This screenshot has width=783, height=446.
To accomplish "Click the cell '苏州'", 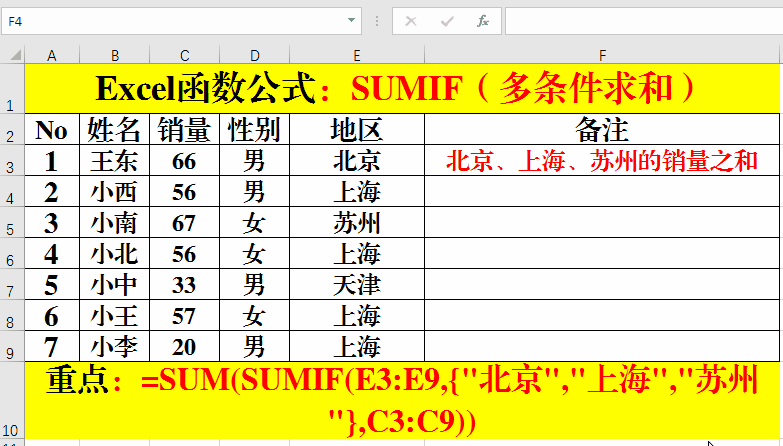I will point(357,222).
